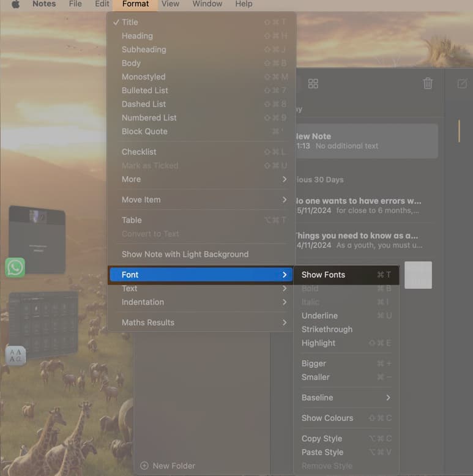Select the upper Stage Manager window thumbnail

pos(37,239)
